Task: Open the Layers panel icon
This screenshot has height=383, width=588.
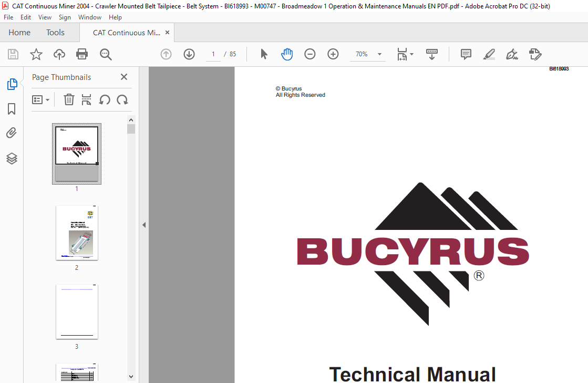Action: (x=12, y=158)
